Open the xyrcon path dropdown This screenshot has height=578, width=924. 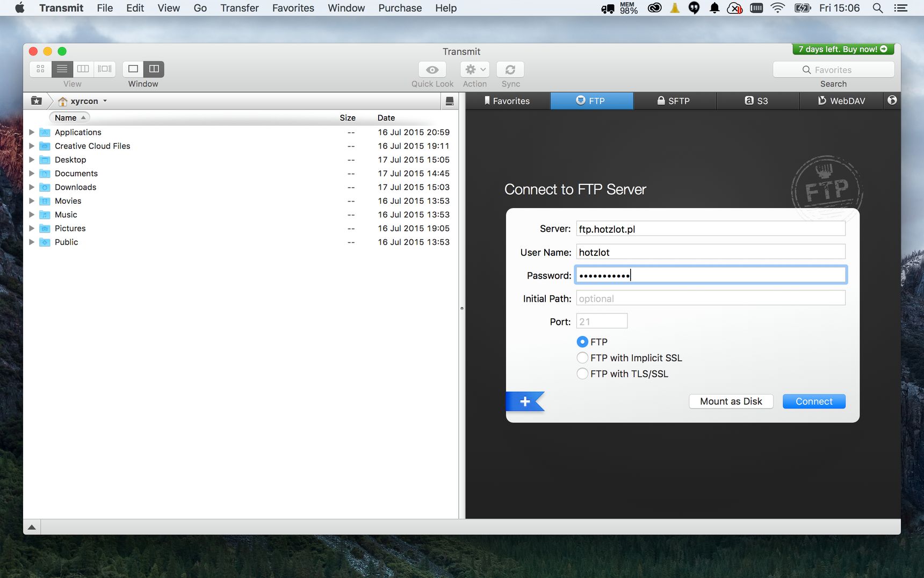coord(83,101)
